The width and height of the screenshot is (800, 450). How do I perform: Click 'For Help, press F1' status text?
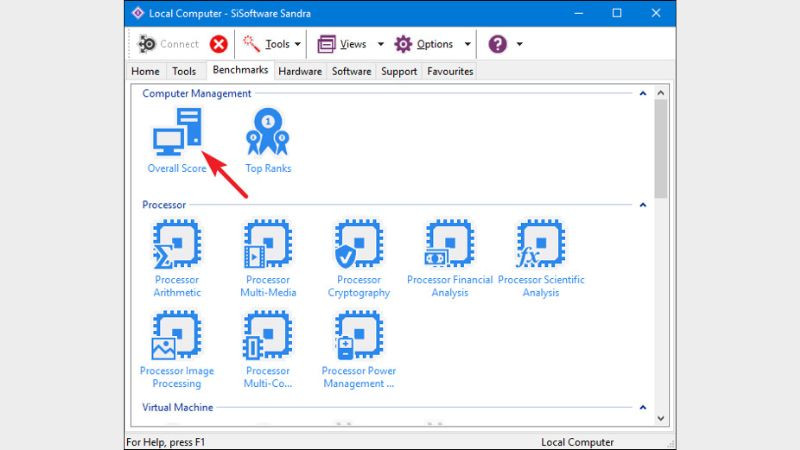[x=165, y=442]
